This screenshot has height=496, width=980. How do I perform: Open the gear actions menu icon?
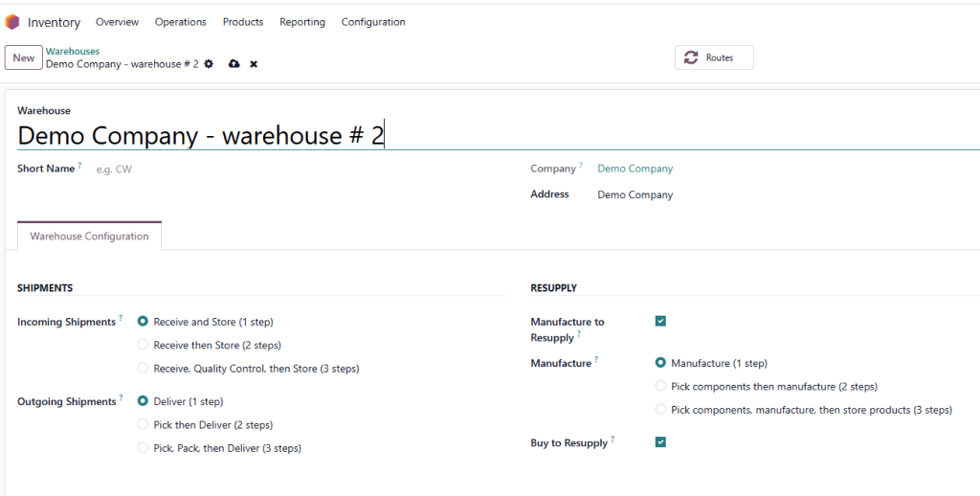click(209, 64)
